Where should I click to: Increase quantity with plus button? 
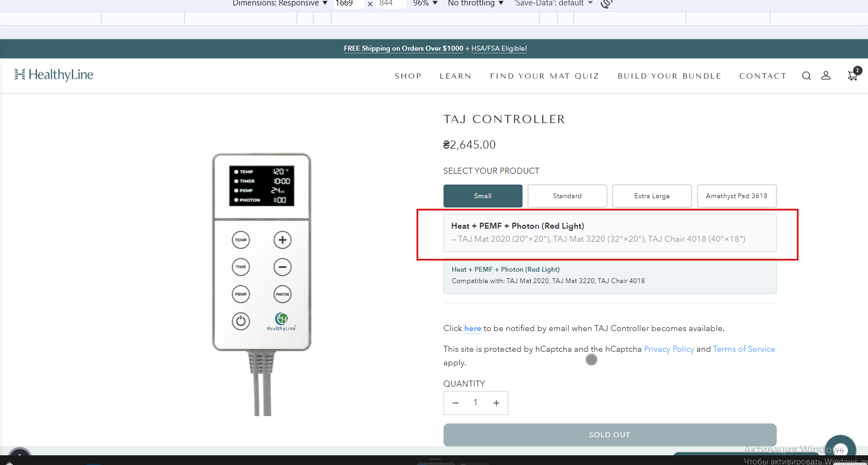click(x=496, y=403)
